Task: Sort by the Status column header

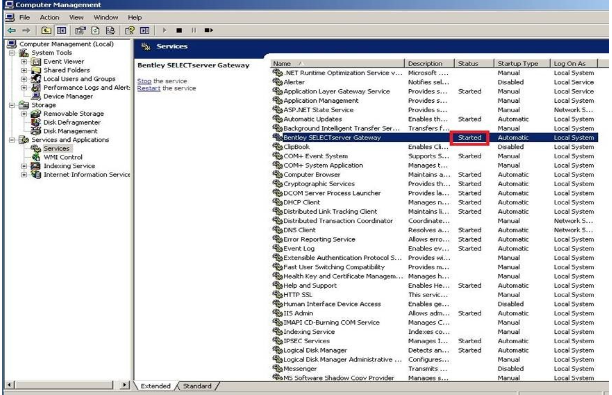Action: click(x=474, y=63)
